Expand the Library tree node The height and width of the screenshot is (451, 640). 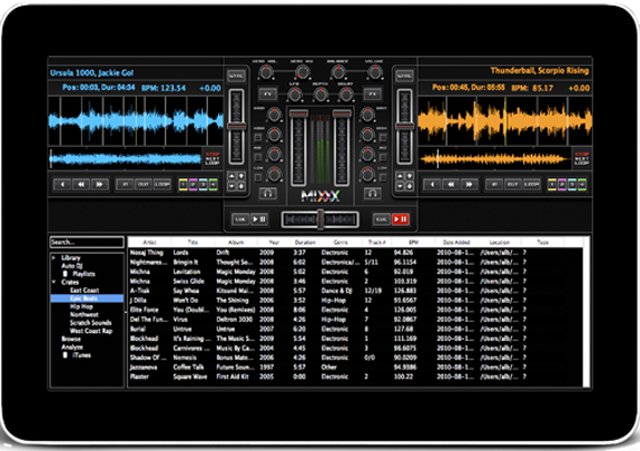(x=54, y=257)
